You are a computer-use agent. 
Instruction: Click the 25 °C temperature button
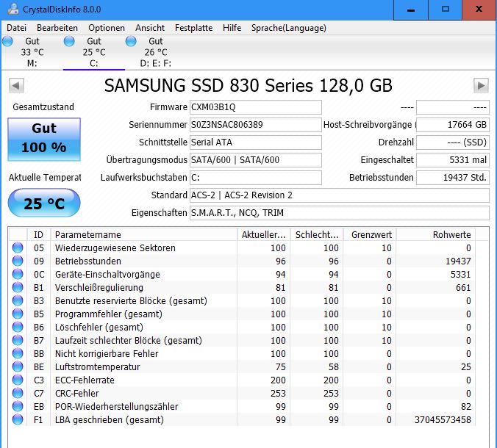click(44, 203)
